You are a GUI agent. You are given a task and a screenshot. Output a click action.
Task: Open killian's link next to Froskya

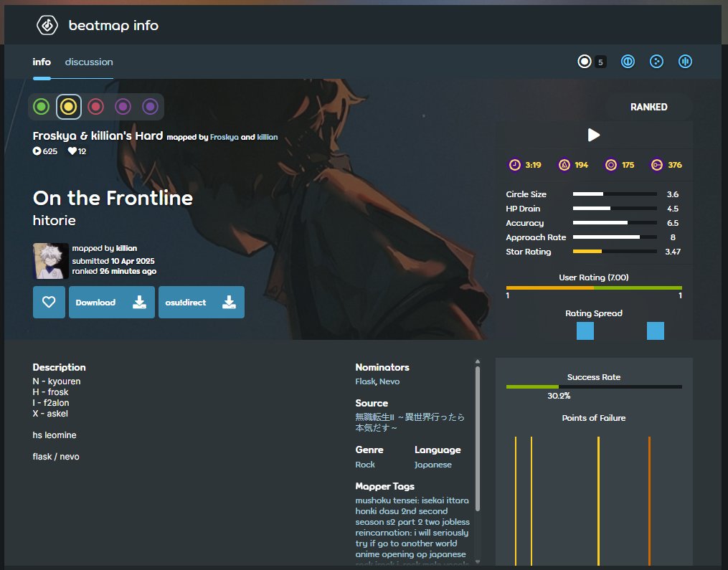tap(268, 137)
